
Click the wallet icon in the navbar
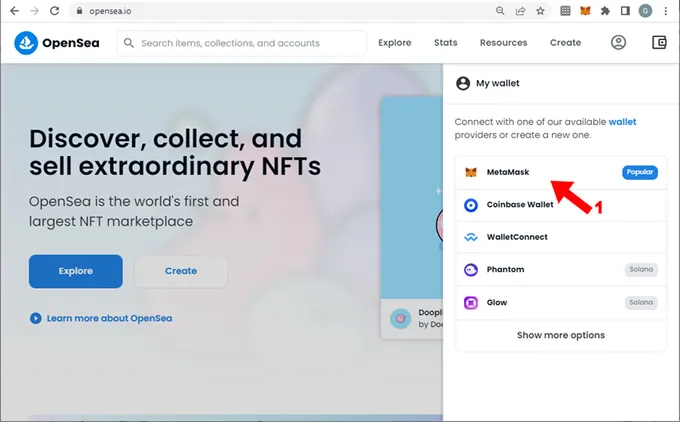(658, 43)
